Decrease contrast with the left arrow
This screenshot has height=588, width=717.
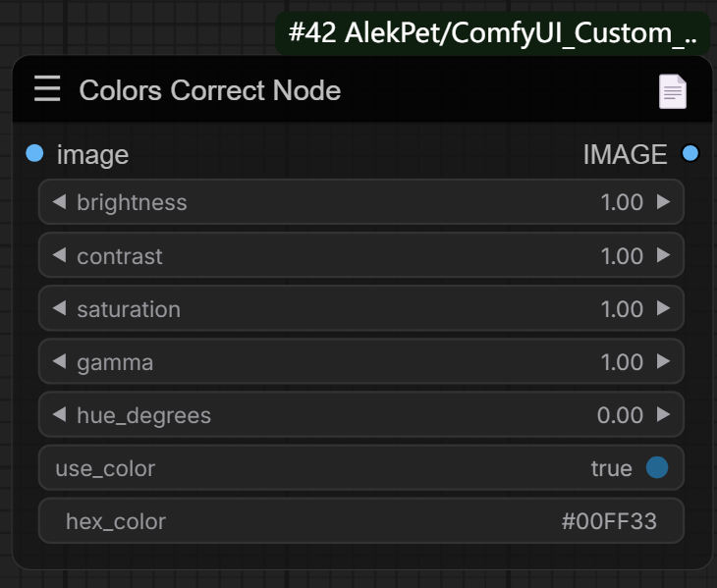pyautogui.click(x=59, y=255)
